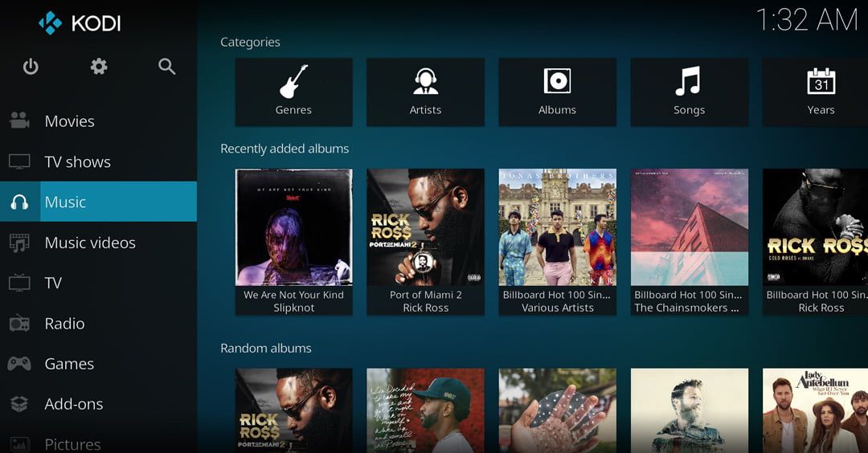The image size is (868, 453).
Task: Click the Years calendar icon
Action: (821, 81)
